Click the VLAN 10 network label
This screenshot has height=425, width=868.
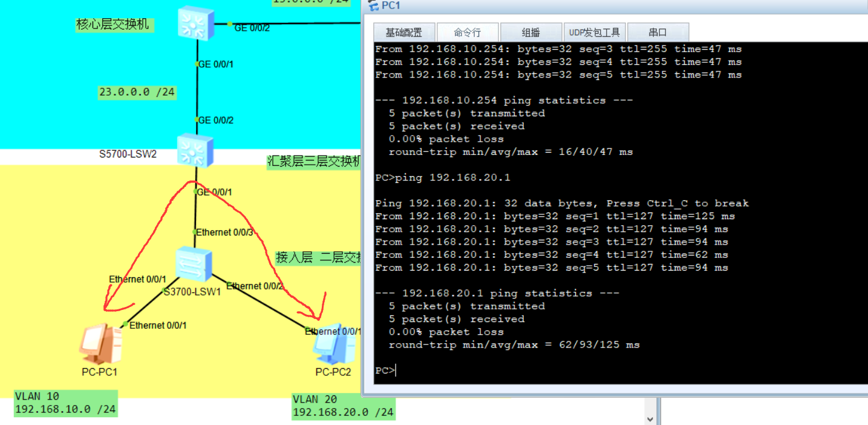(65, 403)
